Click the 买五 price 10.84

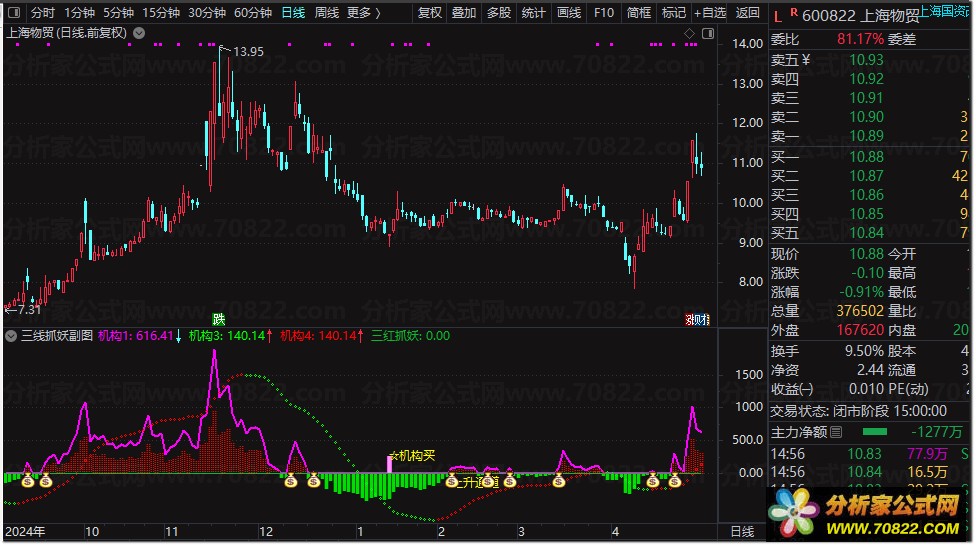tap(866, 233)
